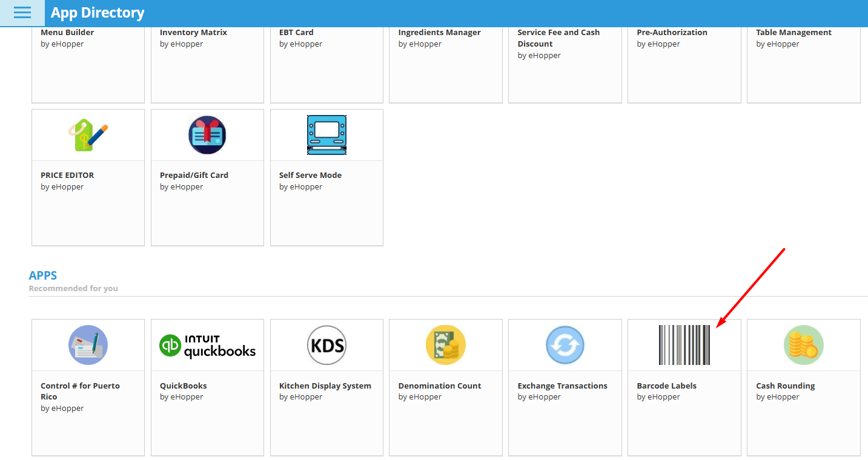Click the Denomination Count money icon

[x=446, y=345]
